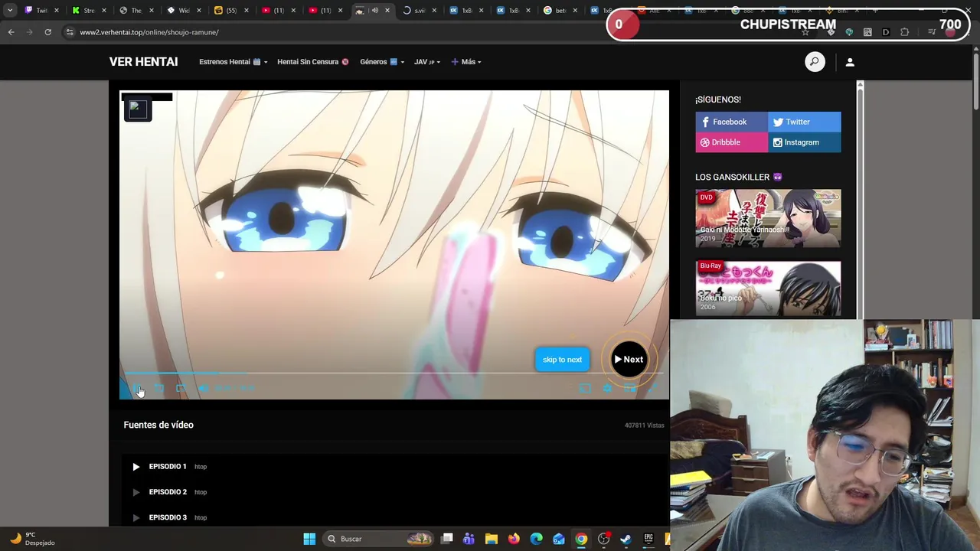980x551 pixels.
Task: Click the 'LOS GANSOKILLER' sidebar heading
Action: click(x=739, y=177)
